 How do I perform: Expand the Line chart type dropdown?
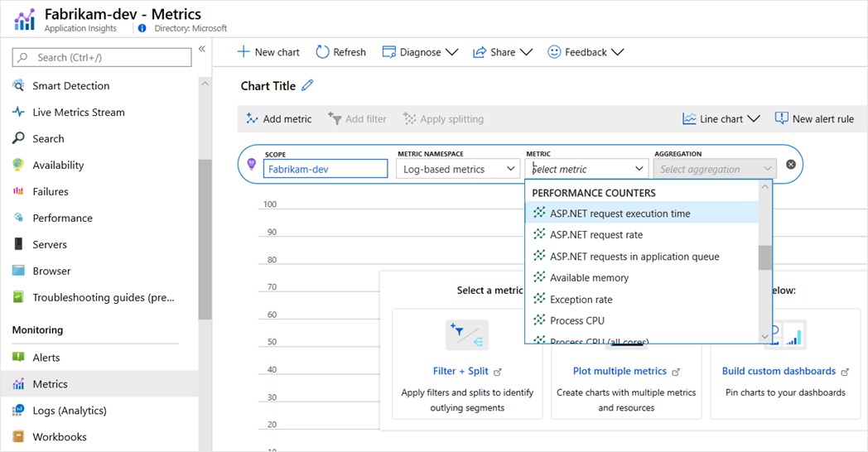(x=721, y=118)
